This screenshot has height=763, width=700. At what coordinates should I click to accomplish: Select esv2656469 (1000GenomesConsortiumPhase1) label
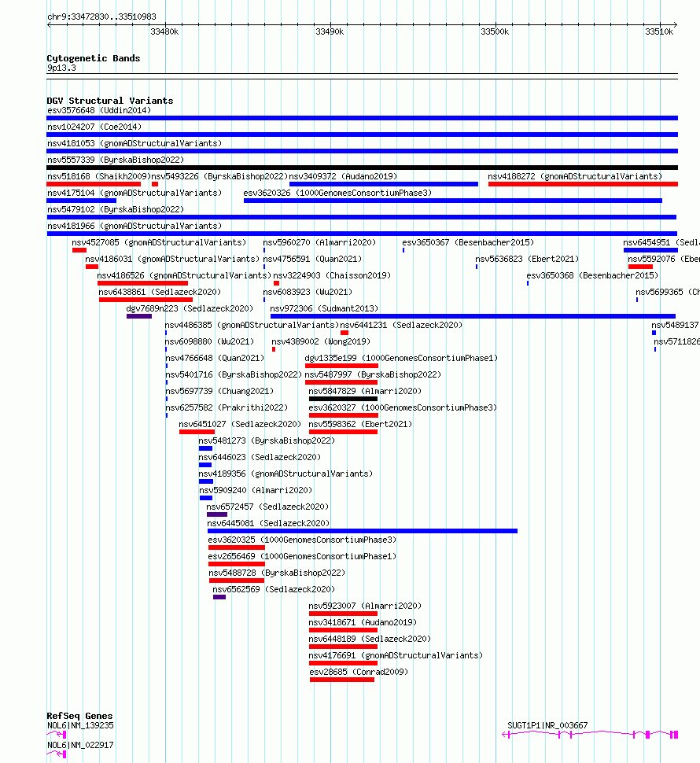click(x=302, y=557)
